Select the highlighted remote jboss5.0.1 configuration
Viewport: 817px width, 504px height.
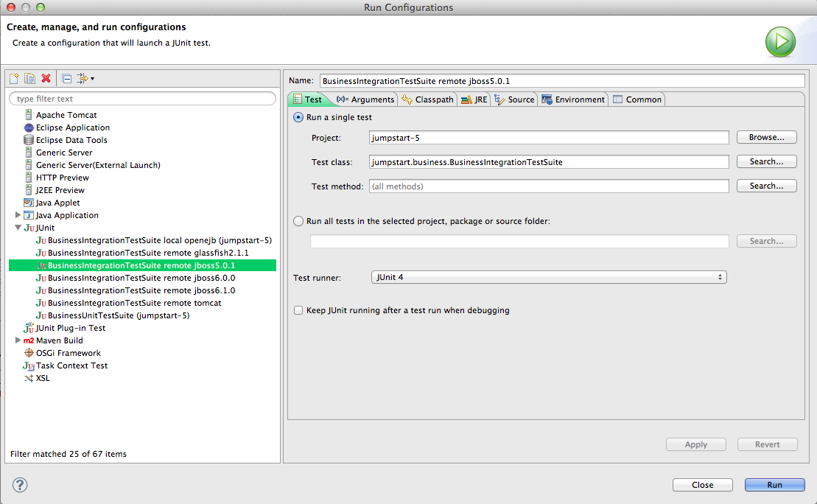pos(142,265)
